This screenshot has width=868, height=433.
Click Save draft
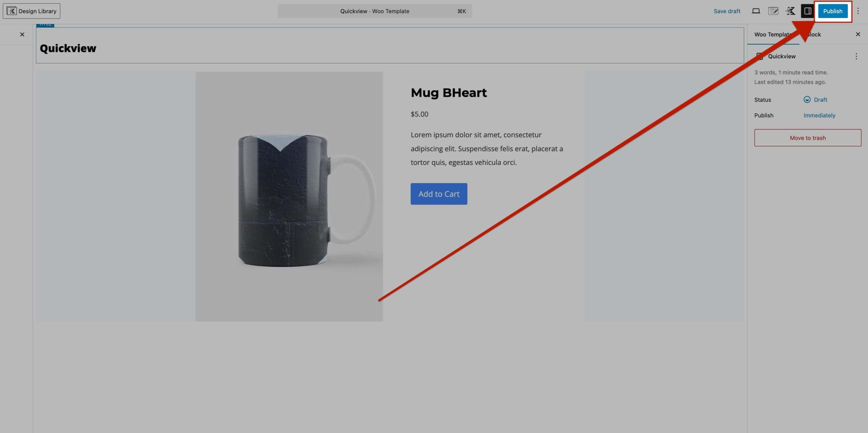point(727,11)
